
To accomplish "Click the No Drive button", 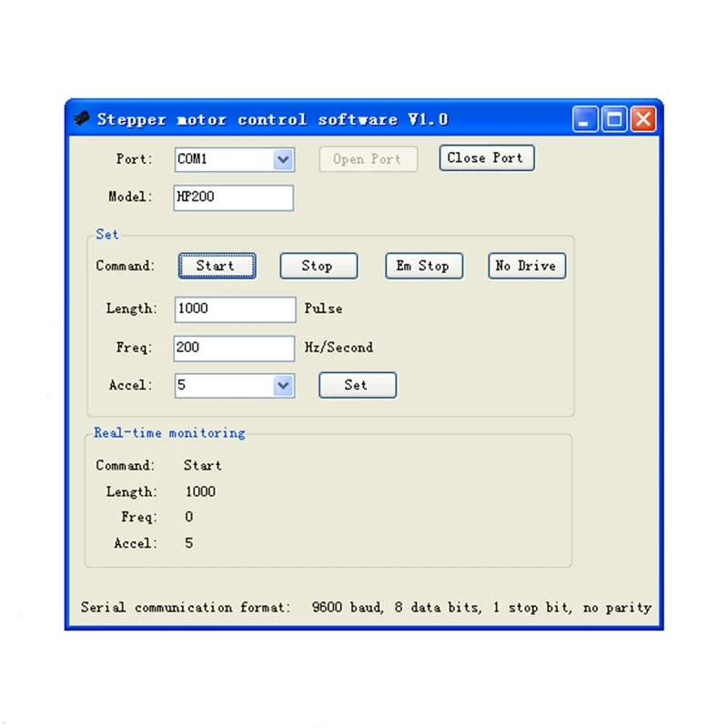I will coord(527,266).
